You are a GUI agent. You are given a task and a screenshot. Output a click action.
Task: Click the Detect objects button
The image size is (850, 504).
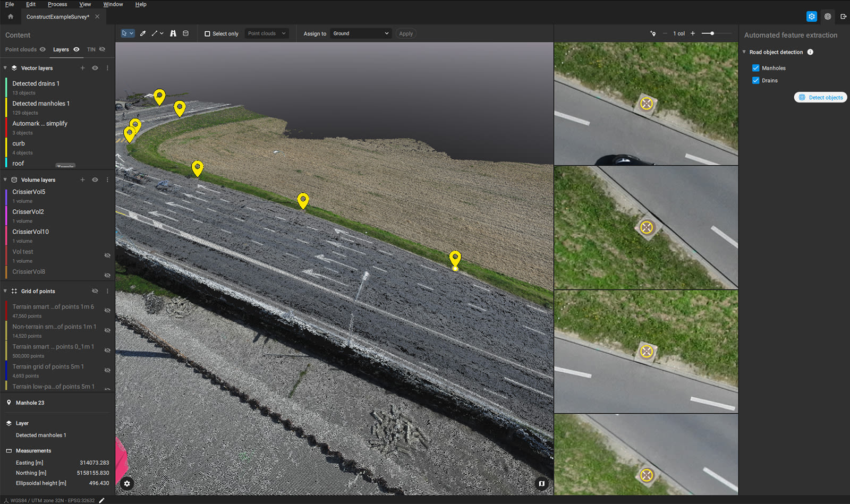[820, 97]
